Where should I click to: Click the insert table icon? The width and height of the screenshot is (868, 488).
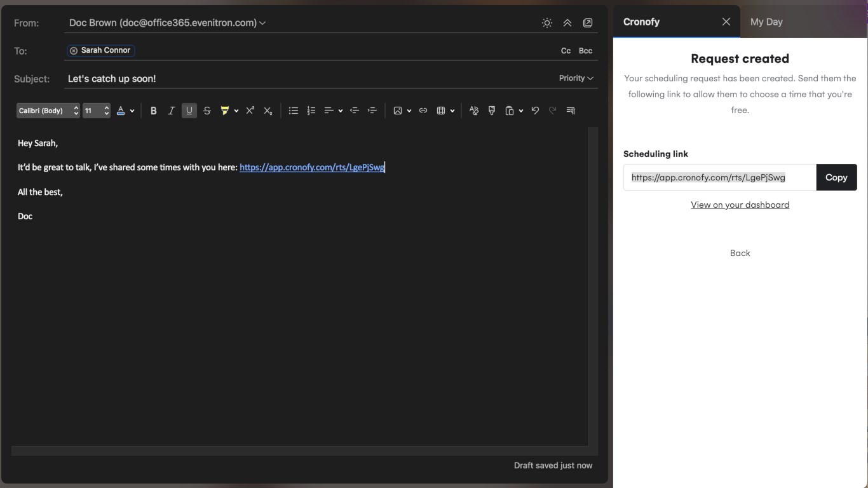click(441, 111)
